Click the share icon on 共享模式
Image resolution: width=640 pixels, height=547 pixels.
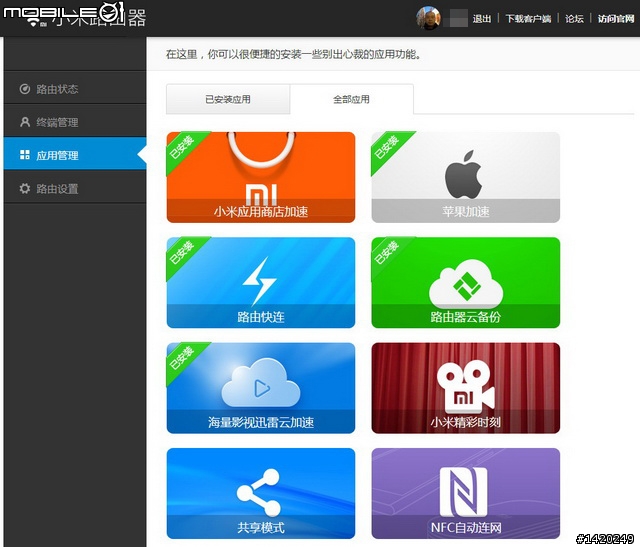[x=259, y=493]
